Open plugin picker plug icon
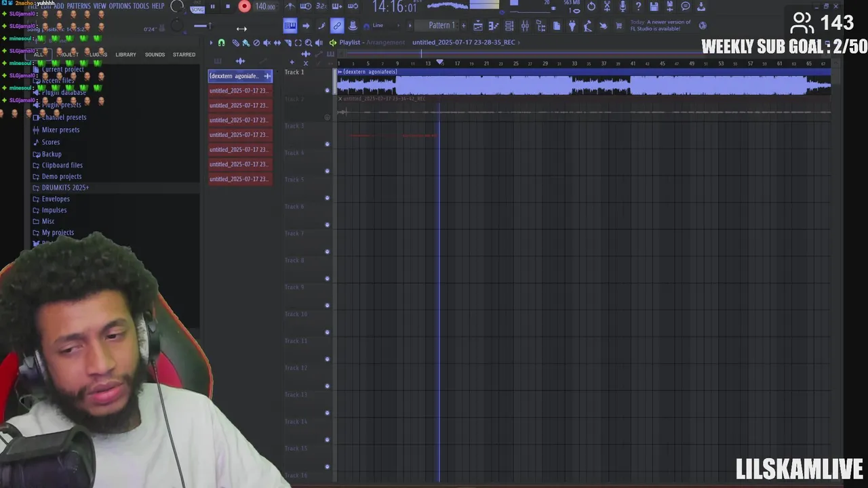 572,26
